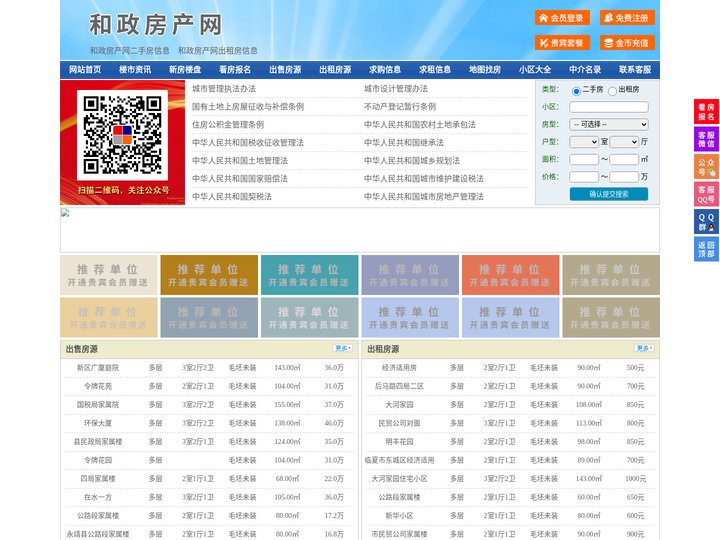
Task: Open the 会员登录 member login button
Action: pos(562,18)
